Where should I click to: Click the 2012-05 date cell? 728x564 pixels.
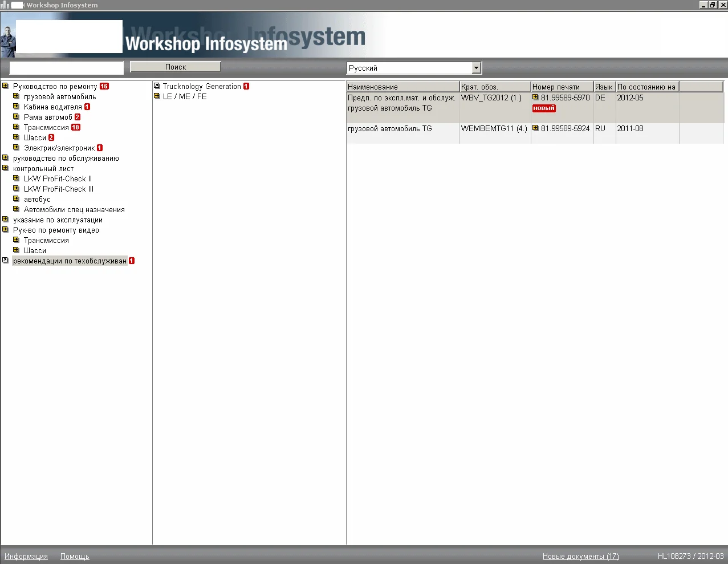click(x=630, y=98)
